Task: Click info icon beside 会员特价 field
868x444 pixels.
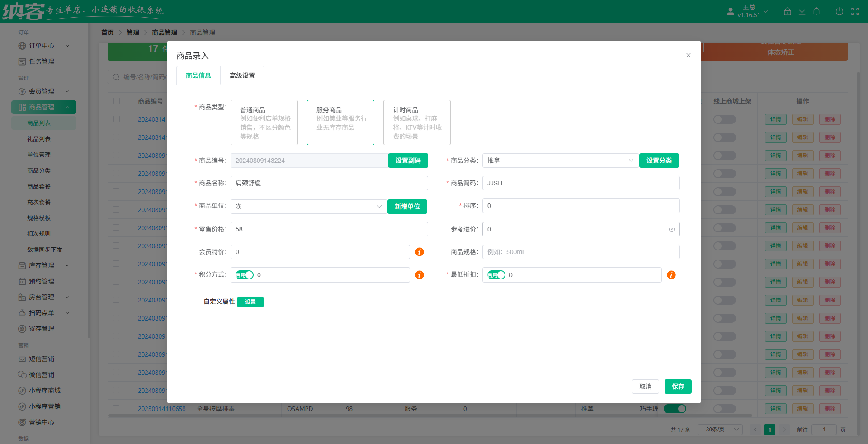Action: 419,252
